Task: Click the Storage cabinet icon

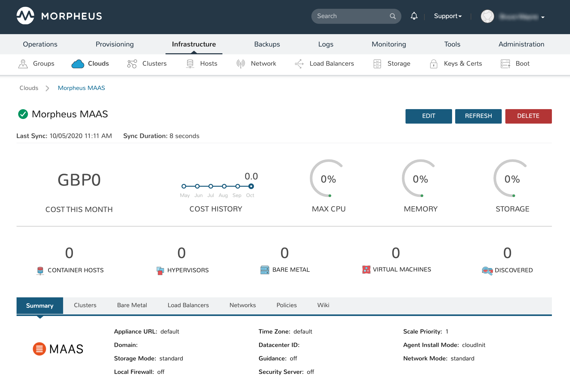Action: pyautogui.click(x=377, y=64)
